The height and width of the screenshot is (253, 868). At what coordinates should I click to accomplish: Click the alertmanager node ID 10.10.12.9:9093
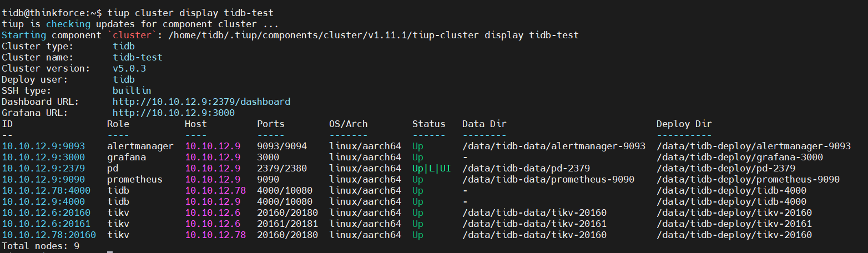(43, 146)
